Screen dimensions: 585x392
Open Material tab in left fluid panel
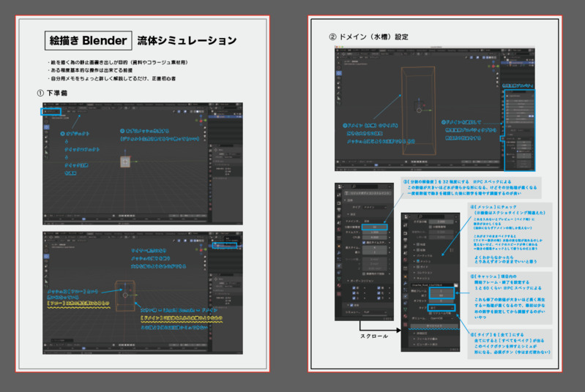coord(339,285)
